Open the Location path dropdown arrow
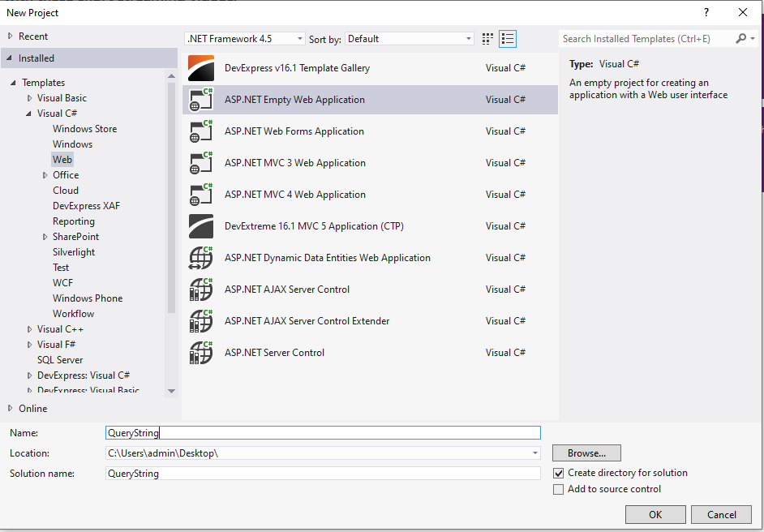Viewport: 764px width, 532px height. tap(535, 453)
